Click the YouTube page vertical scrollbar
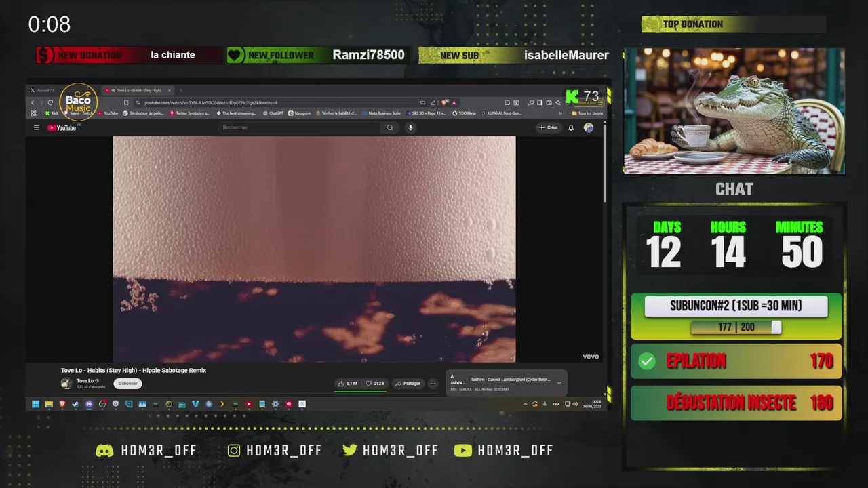Screen dimensions: 868x488 point(605,163)
